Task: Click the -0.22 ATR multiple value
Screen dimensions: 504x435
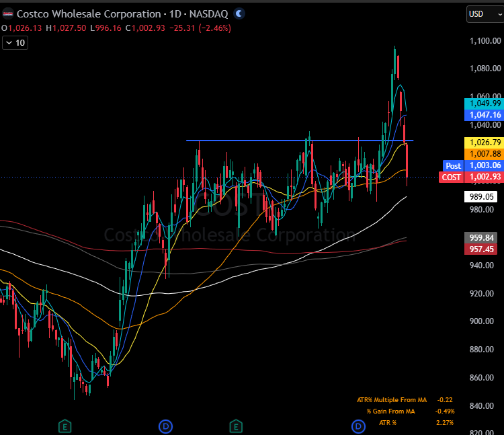Action: click(x=445, y=400)
